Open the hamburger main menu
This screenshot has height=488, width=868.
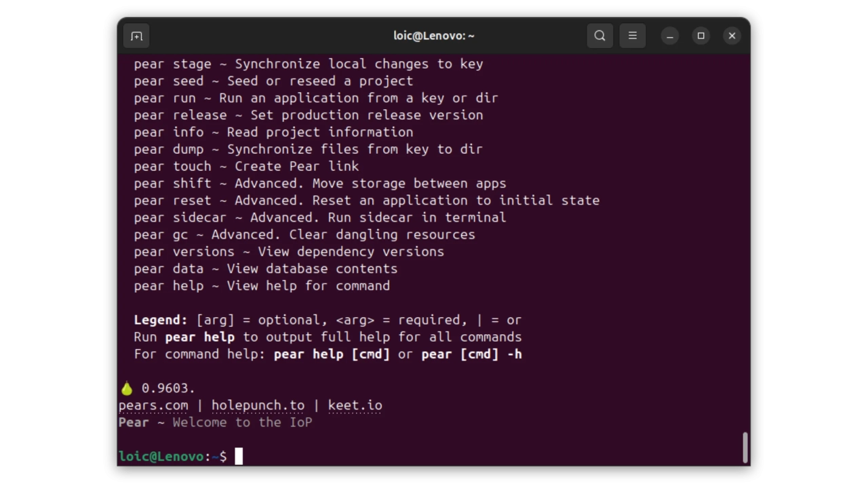coord(632,36)
